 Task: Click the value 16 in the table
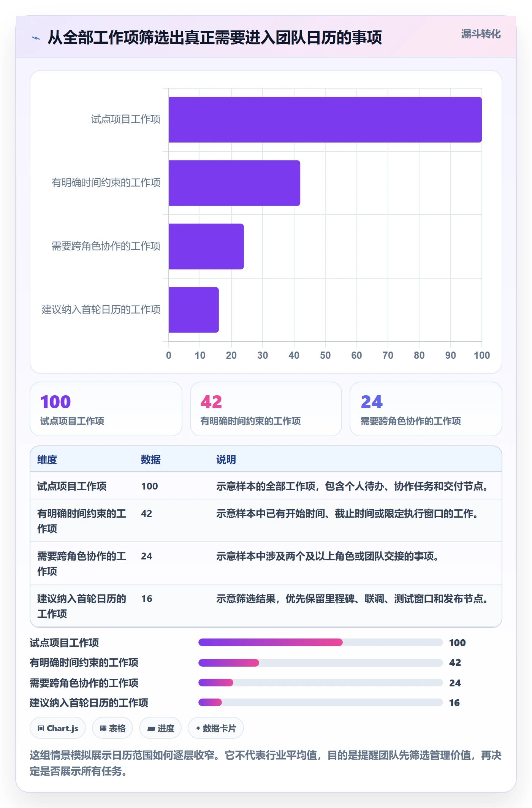pyautogui.click(x=147, y=599)
